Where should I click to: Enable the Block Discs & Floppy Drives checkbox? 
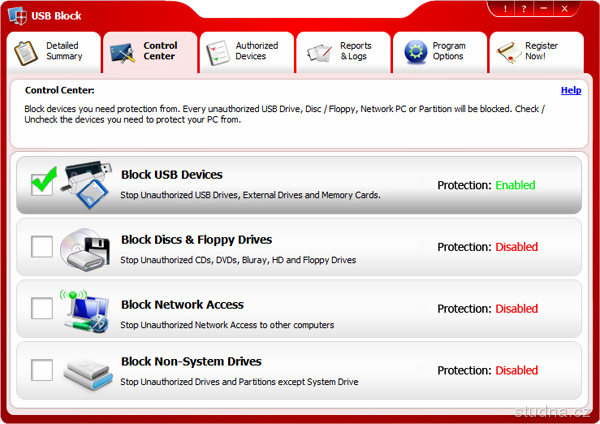pos(42,246)
